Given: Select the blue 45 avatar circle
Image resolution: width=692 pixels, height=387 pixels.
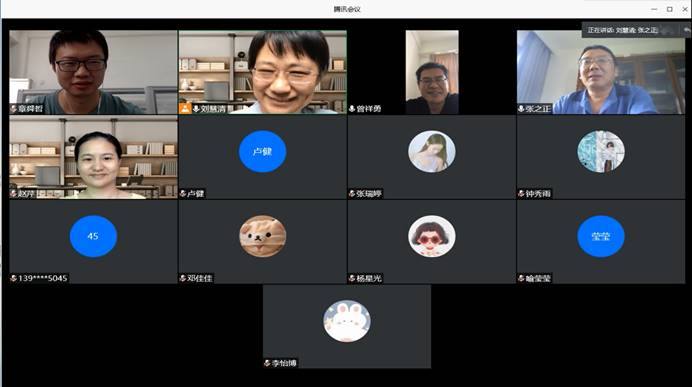Looking at the screenshot, I should tap(93, 236).
